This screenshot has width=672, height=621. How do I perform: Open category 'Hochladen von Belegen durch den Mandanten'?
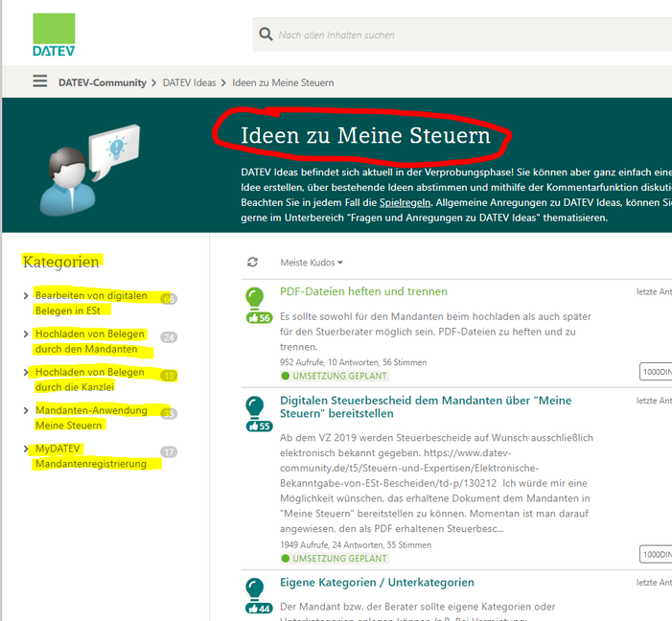[x=90, y=341]
